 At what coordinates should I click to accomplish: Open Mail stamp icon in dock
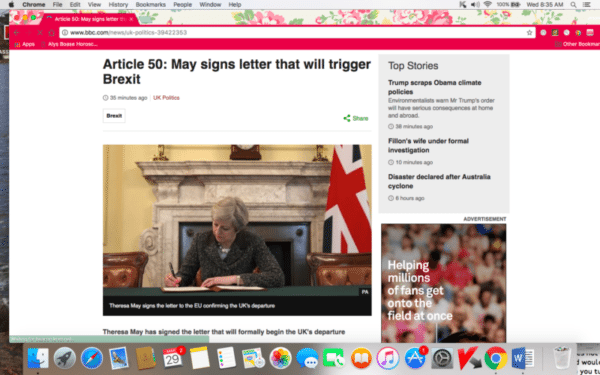pyautogui.click(x=119, y=358)
